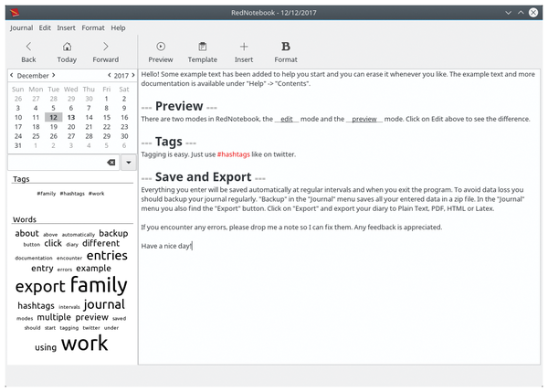
Task: Select December 31 in the calendar
Action: tap(18, 145)
